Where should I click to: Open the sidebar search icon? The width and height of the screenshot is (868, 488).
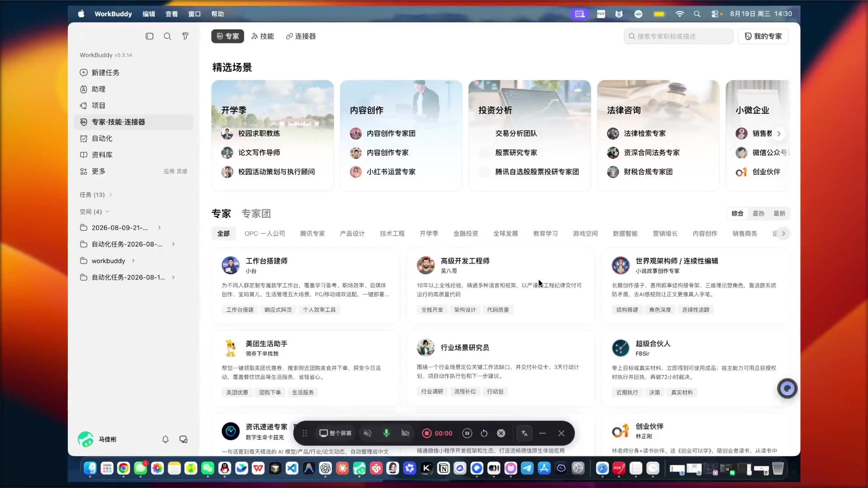pyautogui.click(x=167, y=36)
